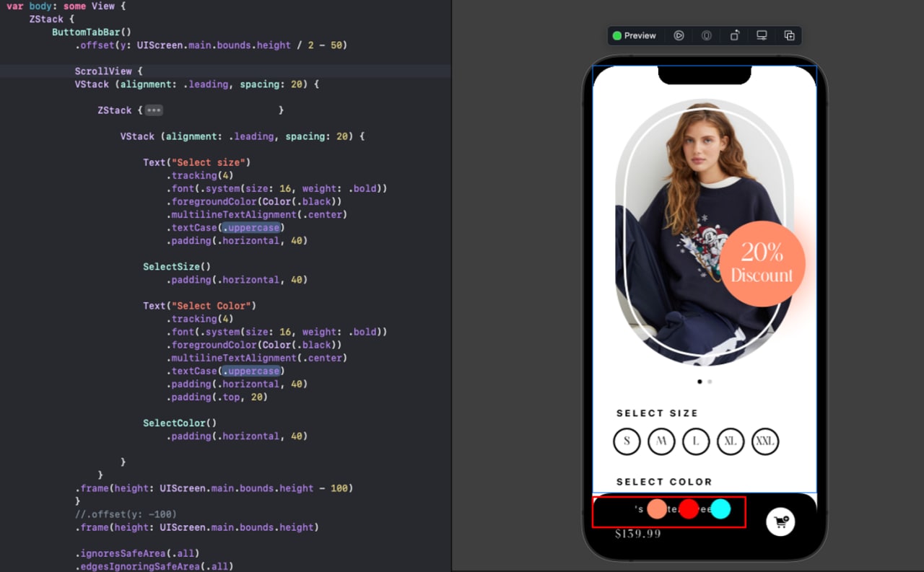Rotate the preview using the rotate icon

click(x=734, y=35)
